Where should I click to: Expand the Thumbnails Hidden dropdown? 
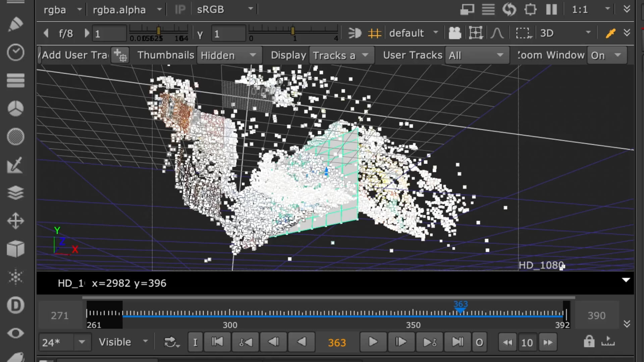click(229, 55)
